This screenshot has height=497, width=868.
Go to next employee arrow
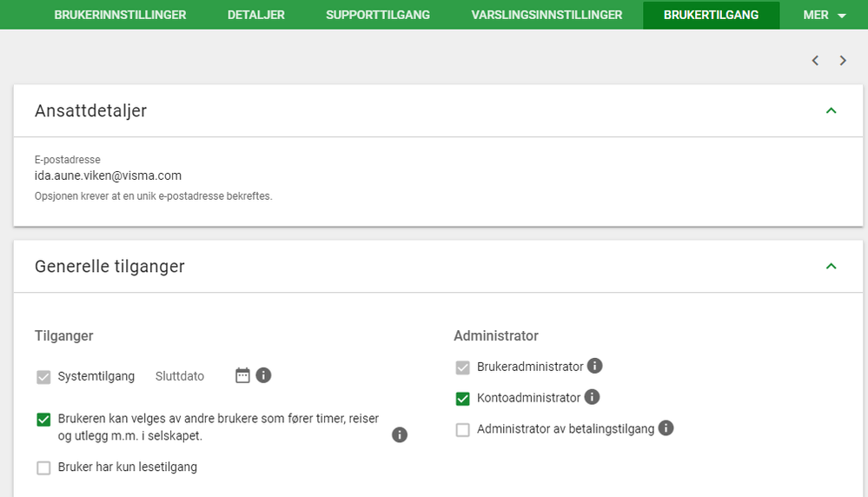click(843, 61)
